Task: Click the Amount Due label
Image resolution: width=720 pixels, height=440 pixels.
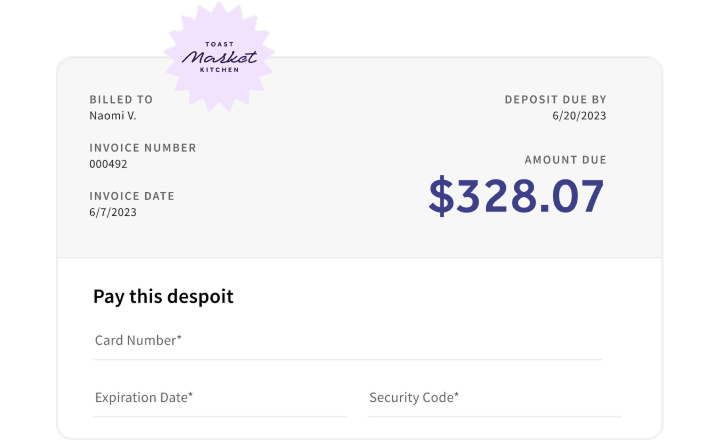Action: 566,160
